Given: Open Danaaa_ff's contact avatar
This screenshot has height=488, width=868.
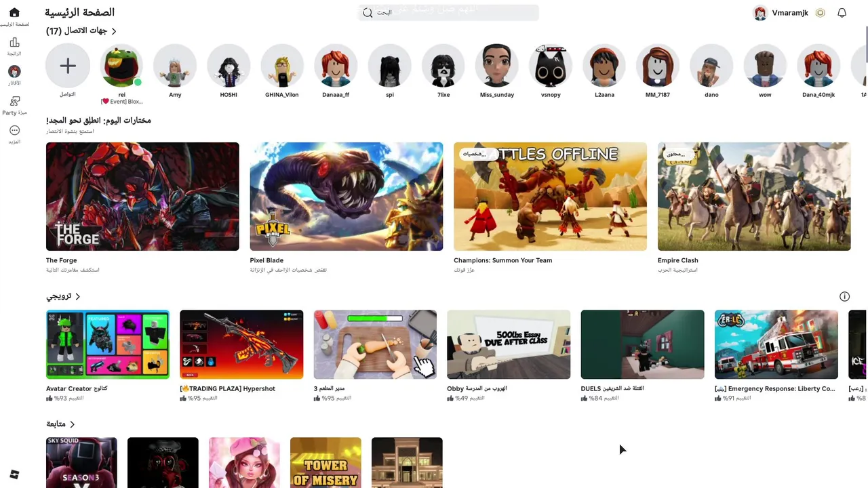Looking at the screenshot, I should pos(336,66).
